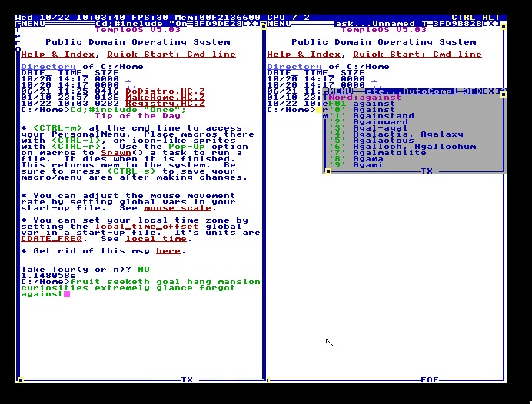Select '8' Agama autocomplete entry

click(356, 159)
